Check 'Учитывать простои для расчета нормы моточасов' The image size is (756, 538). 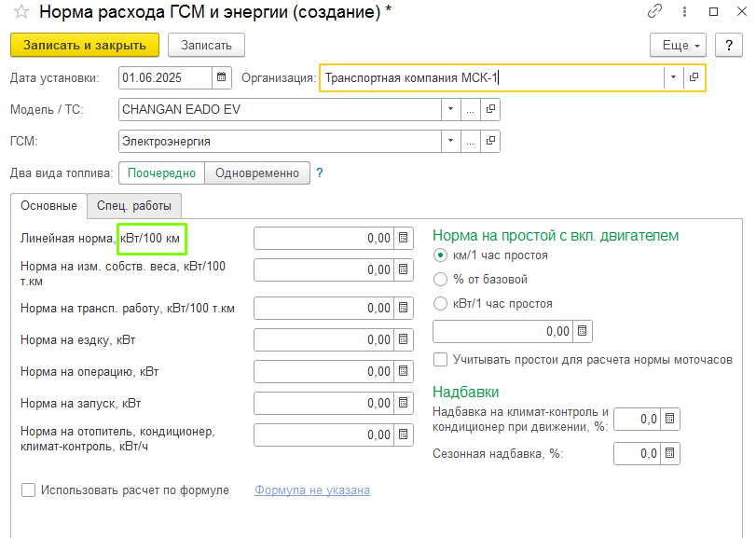[441, 359]
